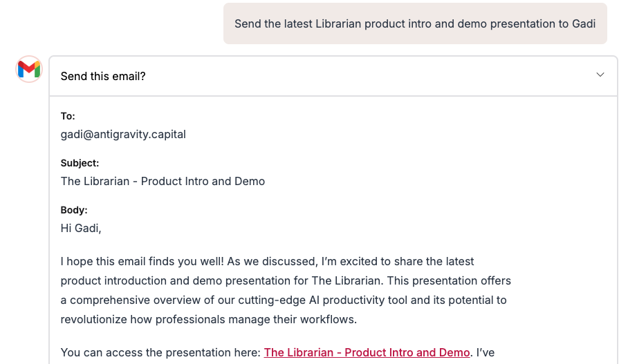Click the user's request message bubble
This screenshot has width=637, height=364.
[415, 23]
